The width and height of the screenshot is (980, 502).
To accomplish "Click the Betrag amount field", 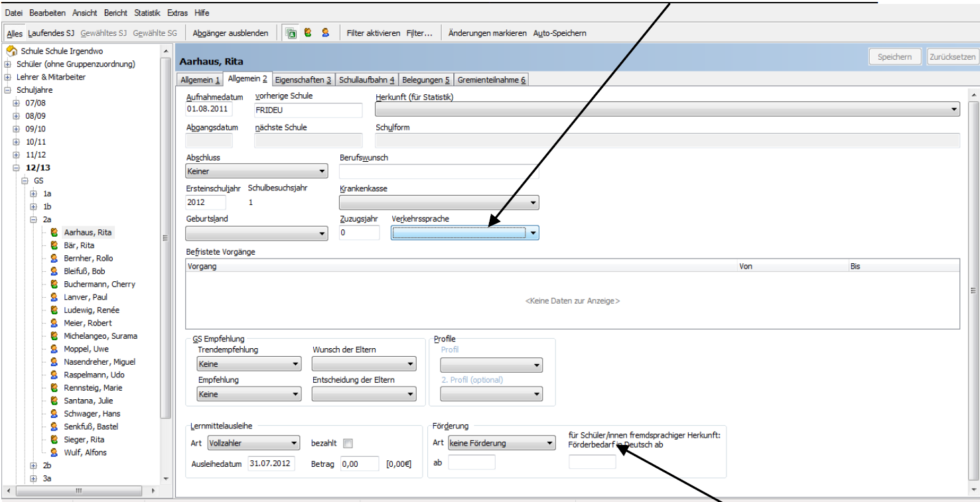I will (x=359, y=464).
